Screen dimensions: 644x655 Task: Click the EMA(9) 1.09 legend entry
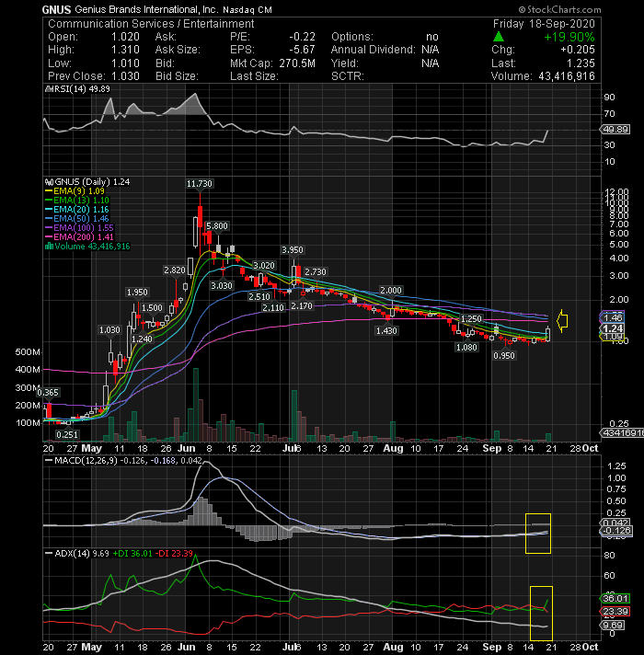[x=79, y=191]
